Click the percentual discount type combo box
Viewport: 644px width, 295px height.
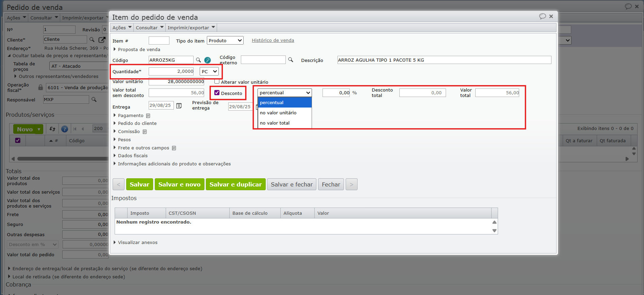coord(284,93)
